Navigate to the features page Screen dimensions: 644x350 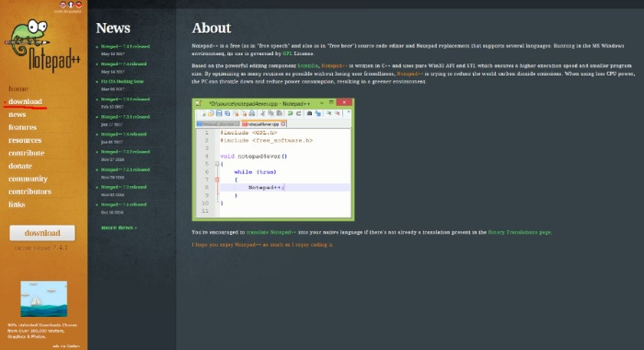[x=23, y=127]
